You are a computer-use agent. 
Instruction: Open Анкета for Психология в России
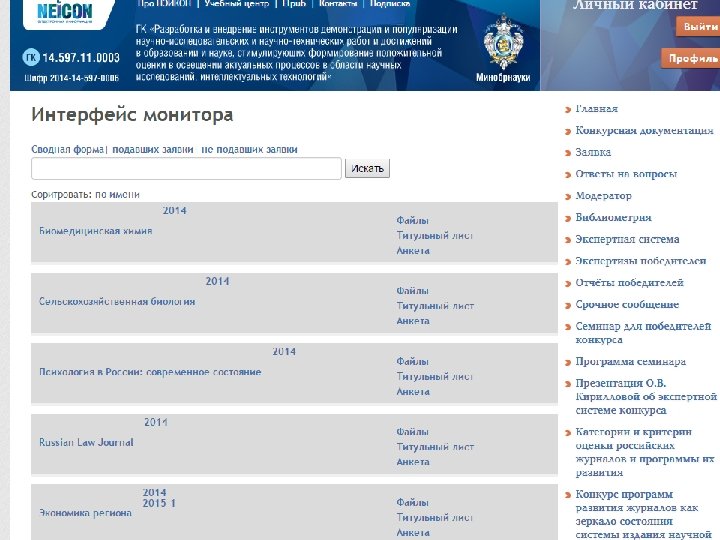point(413,392)
